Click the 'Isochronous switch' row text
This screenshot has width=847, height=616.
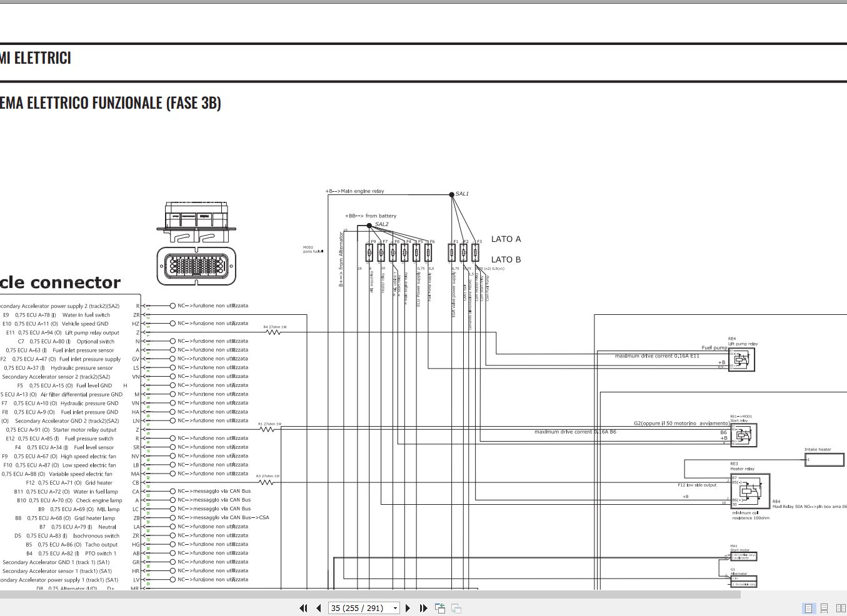[96, 535]
